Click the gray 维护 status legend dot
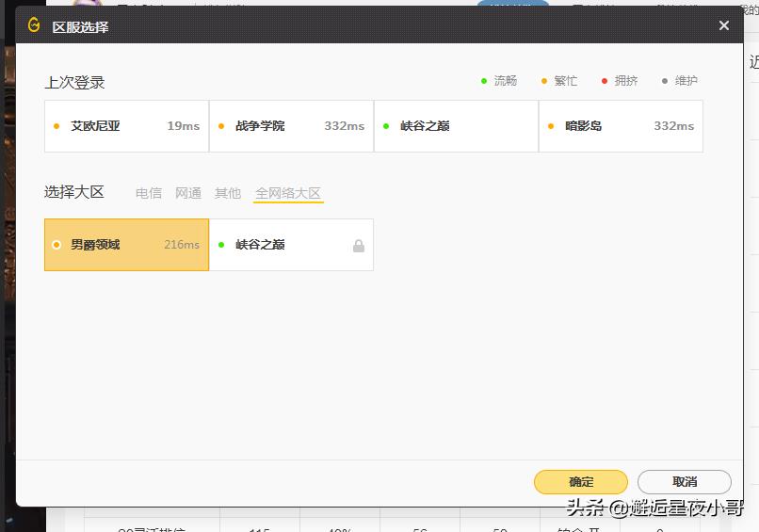 [x=665, y=81]
